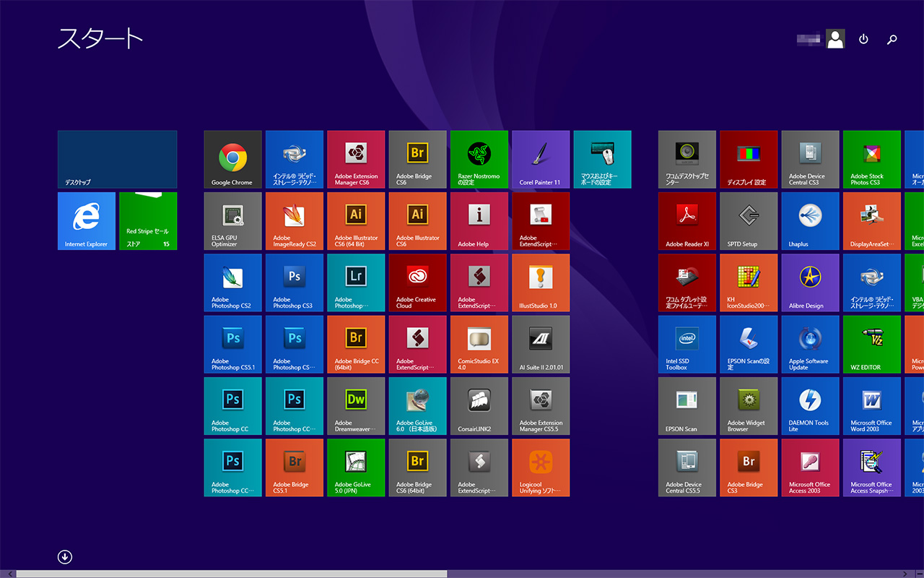Open ディスプレイ 設定 tile
The height and width of the screenshot is (578, 924).
pyautogui.click(x=749, y=160)
